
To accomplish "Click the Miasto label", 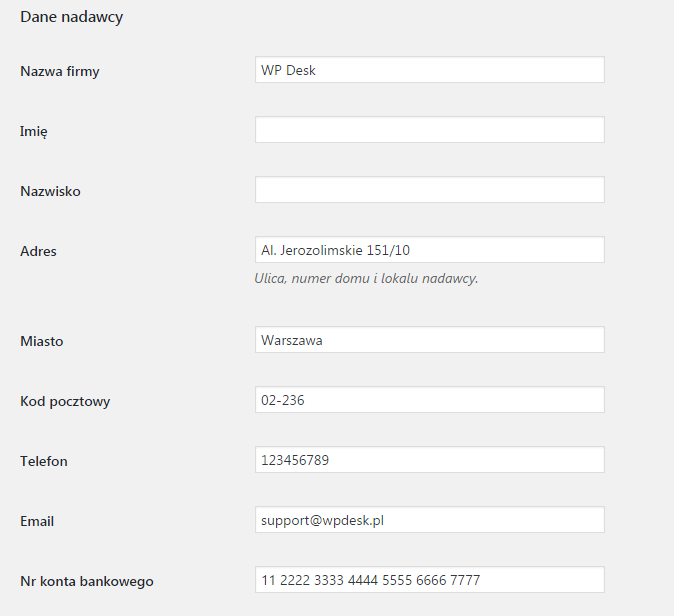I will pos(42,341).
